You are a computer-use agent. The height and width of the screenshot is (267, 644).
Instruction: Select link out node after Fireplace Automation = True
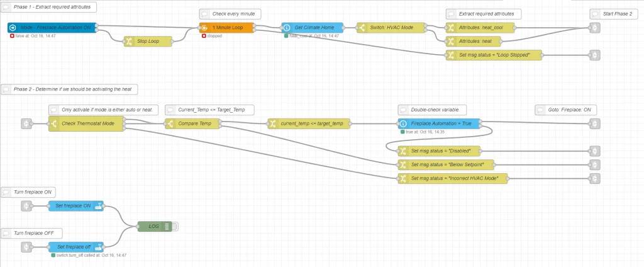pos(594,123)
